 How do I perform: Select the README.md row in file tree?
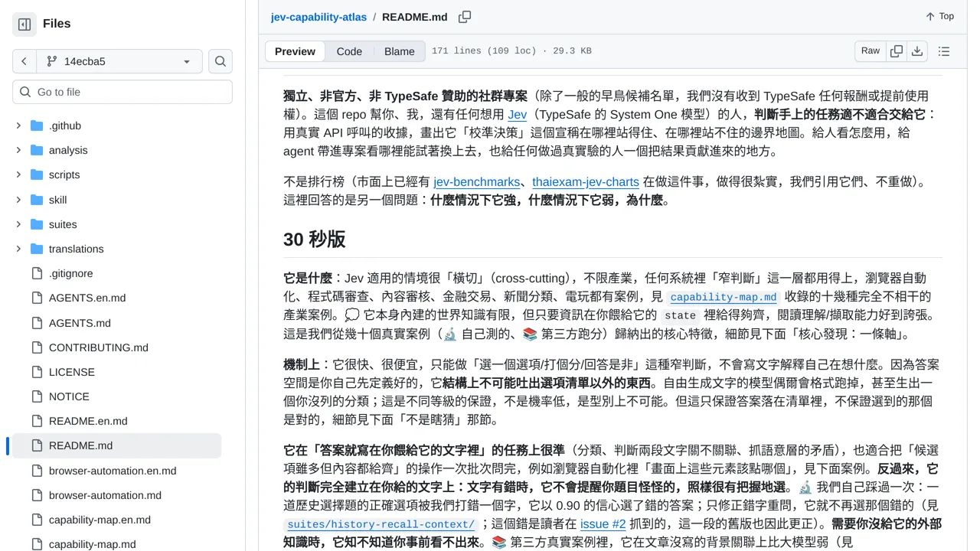117,445
